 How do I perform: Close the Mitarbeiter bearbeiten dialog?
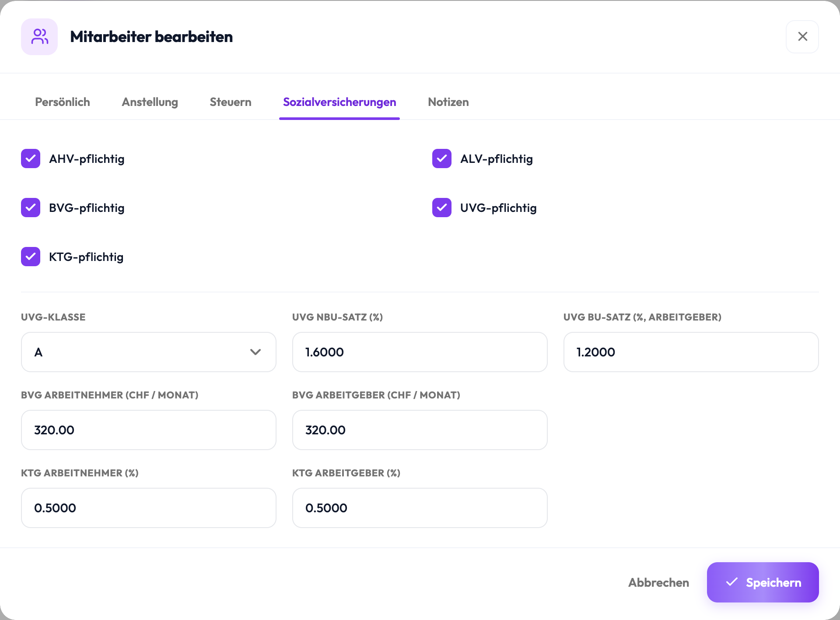pyautogui.click(x=802, y=37)
